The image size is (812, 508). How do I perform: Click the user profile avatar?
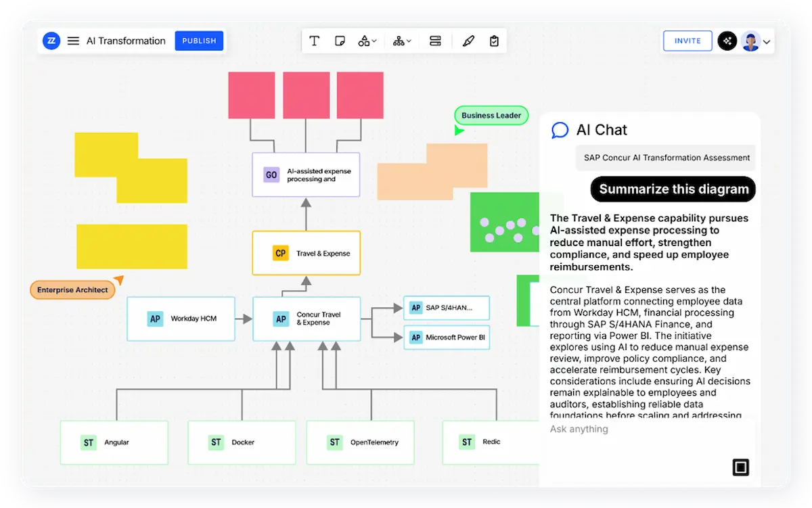(x=750, y=41)
